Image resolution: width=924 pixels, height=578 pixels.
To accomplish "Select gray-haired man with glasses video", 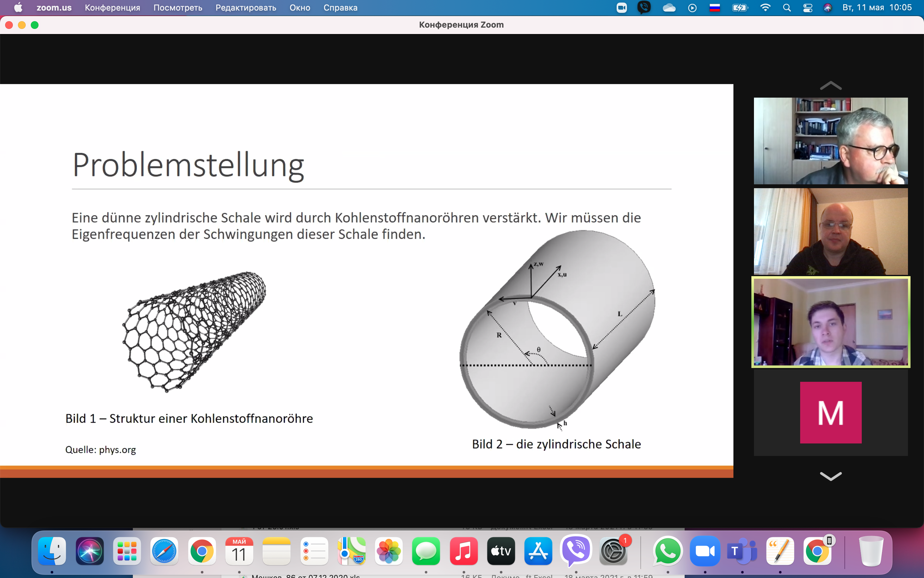I will click(830, 141).
